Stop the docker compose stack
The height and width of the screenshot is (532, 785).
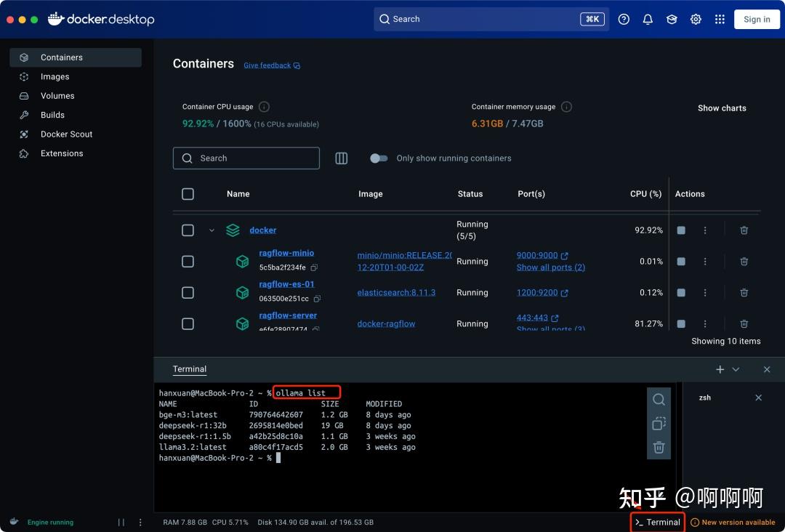(681, 230)
